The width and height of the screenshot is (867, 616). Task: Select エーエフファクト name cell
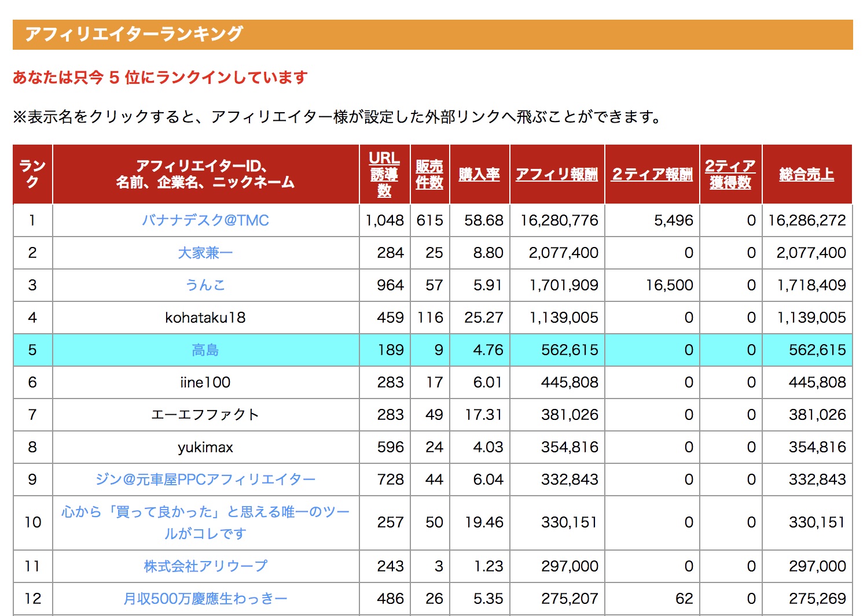pos(205,415)
